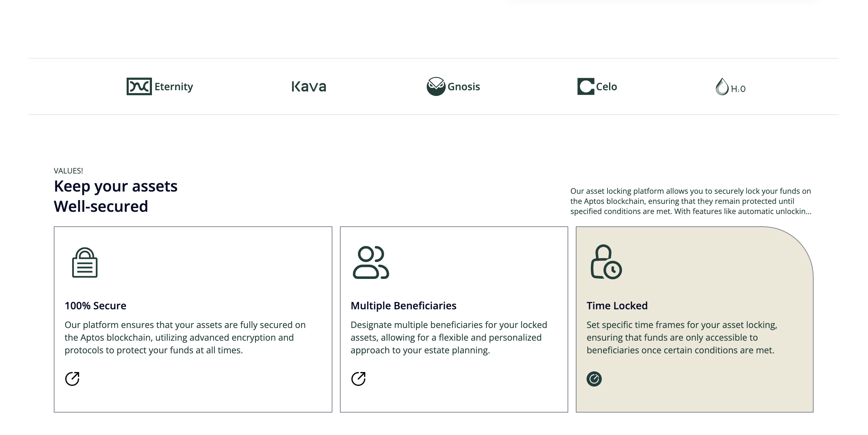Click the padlock icon in 100% Secure card
The width and height of the screenshot is (868, 435).
pyautogui.click(x=85, y=262)
